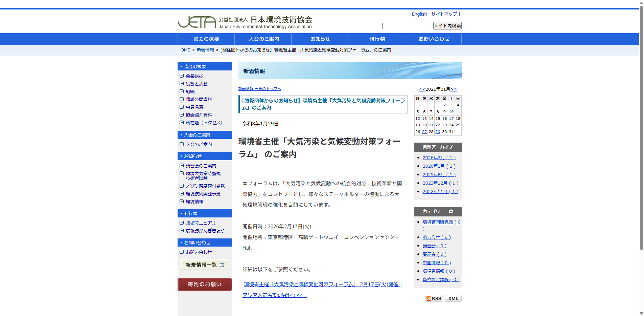Viewport: 644px width, 316px height.
Task: Go to next month via >> calendar arrow
Action: point(453,89)
